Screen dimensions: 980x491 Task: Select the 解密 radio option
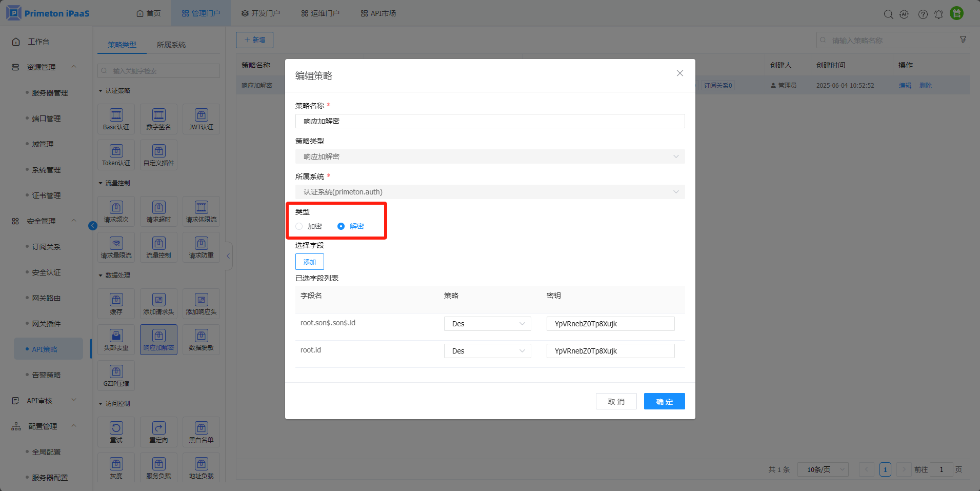(341, 226)
